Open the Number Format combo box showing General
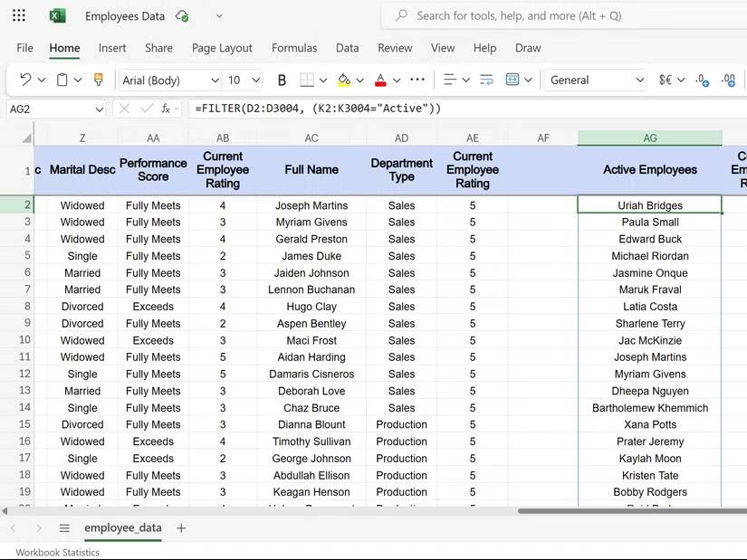This screenshot has width=747, height=560. (x=594, y=80)
